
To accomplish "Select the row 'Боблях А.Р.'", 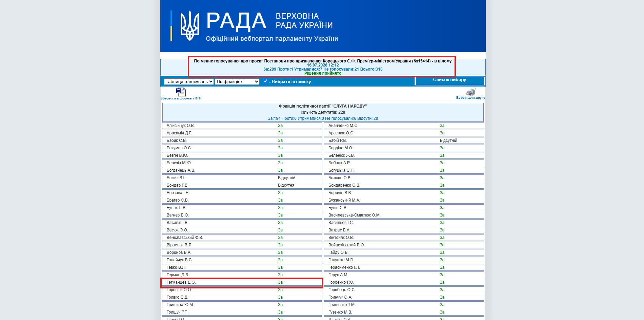I will click(404, 163).
